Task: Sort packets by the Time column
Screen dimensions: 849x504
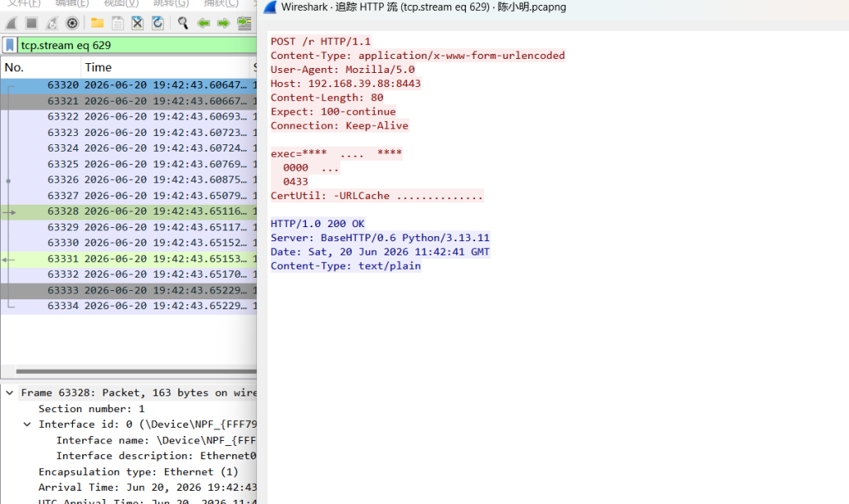Action: 165,67
